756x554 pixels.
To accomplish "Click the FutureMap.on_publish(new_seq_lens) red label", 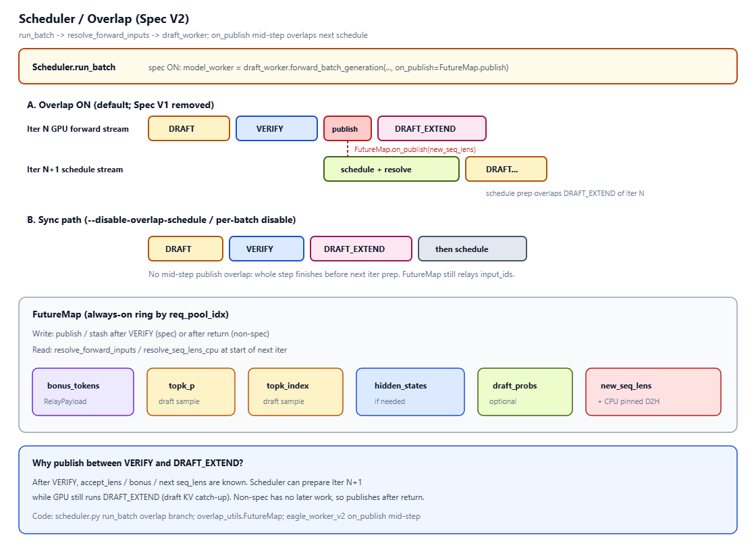I will 415,149.
